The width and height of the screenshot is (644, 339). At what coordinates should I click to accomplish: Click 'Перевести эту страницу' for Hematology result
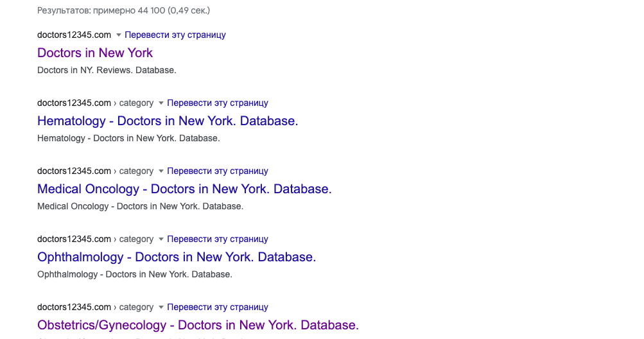(218, 103)
